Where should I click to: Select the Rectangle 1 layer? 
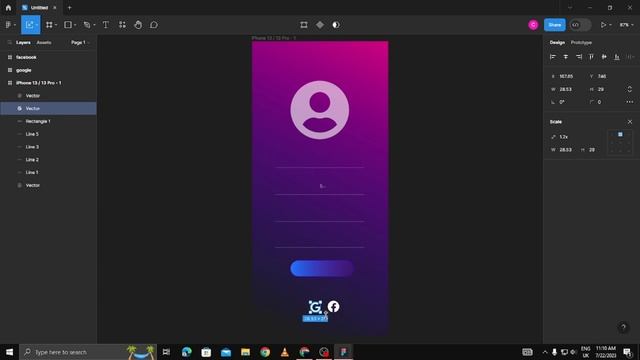pyautogui.click(x=48, y=121)
